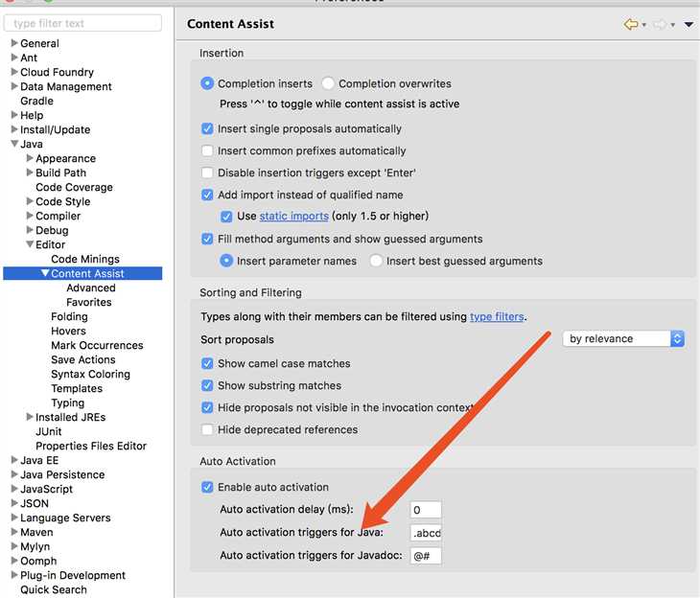Open the forward history dropdown arrow

coord(672,25)
